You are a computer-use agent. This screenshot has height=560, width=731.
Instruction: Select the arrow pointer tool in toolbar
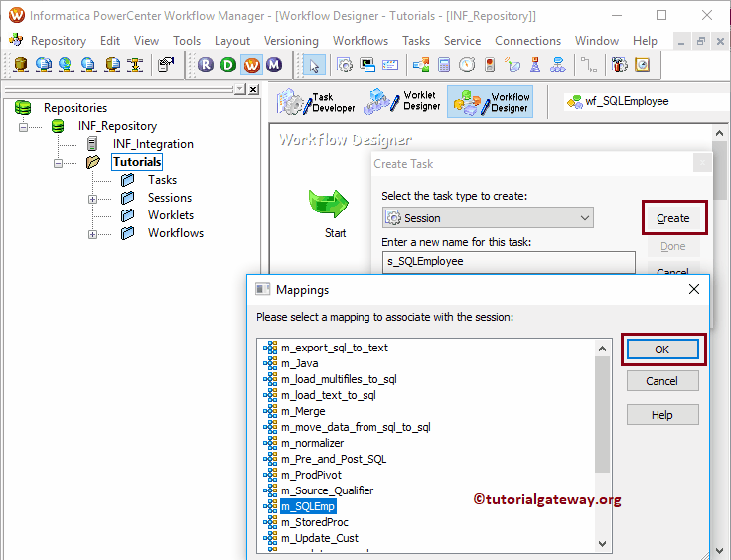click(x=314, y=65)
